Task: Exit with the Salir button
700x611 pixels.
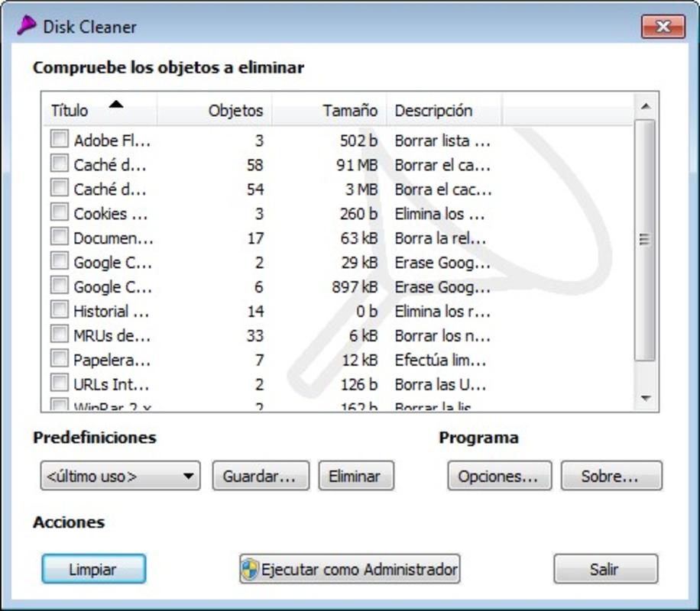Action: coord(606,569)
